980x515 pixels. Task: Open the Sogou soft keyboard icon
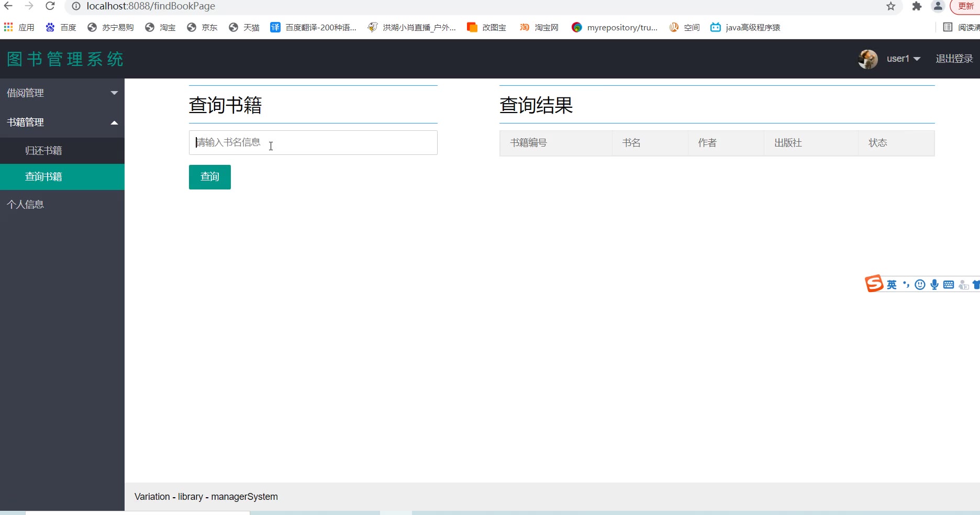pyautogui.click(x=949, y=285)
